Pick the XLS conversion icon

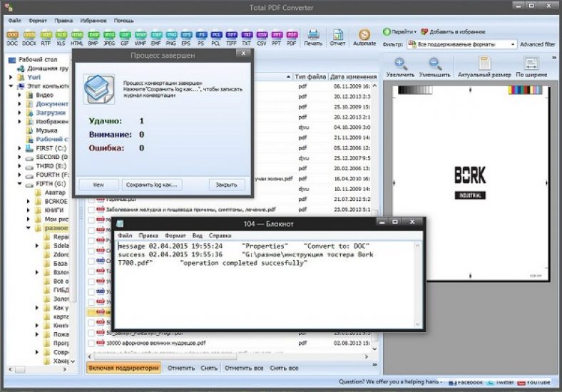pos(61,38)
